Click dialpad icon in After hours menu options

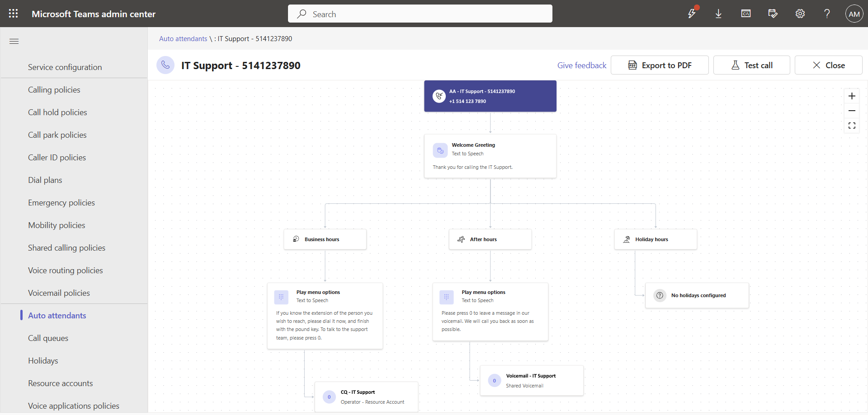click(x=446, y=297)
